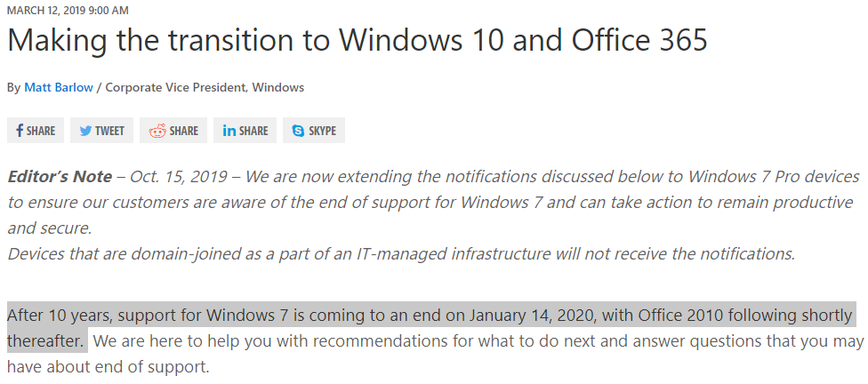Image resolution: width=868 pixels, height=384 pixels.
Task: Click the highlighted word 'thereafter'
Action: [x=45, y=341]
